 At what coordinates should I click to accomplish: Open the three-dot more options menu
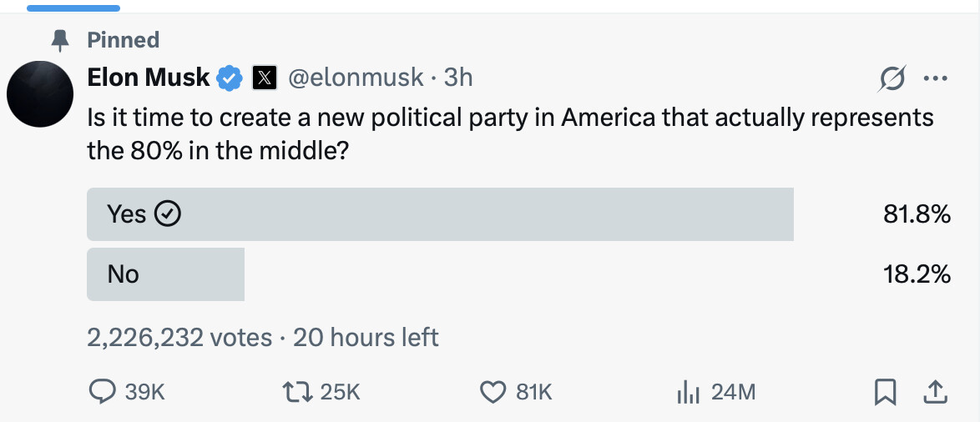[x=935, y=79]
